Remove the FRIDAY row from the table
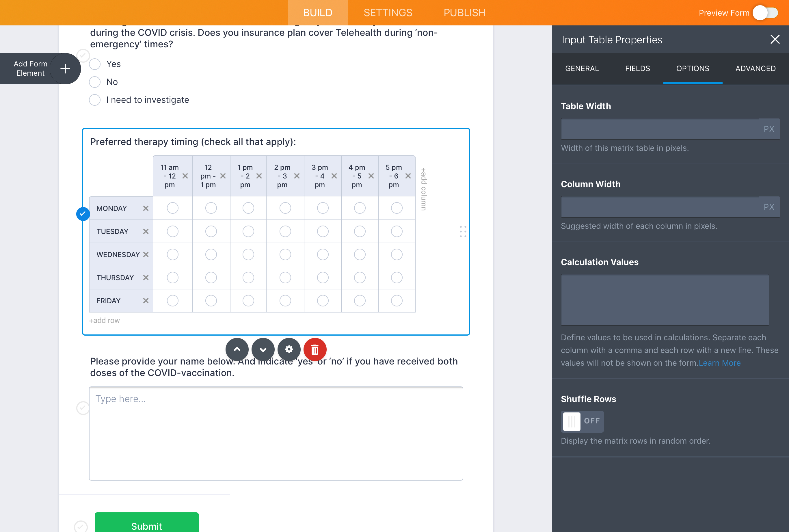Image resolution: width=789 pixels, height=532 pixels. pyautogui.click(x=146, y=300)
